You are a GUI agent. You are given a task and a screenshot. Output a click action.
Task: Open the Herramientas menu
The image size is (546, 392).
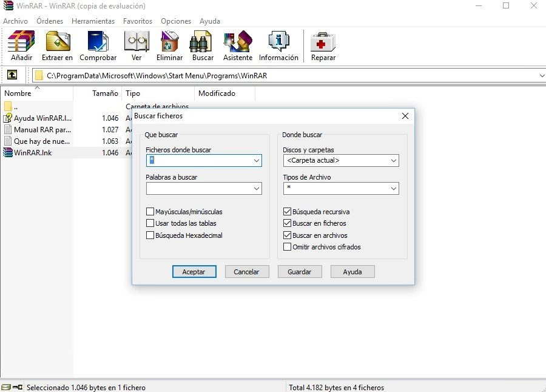(93, 21)
